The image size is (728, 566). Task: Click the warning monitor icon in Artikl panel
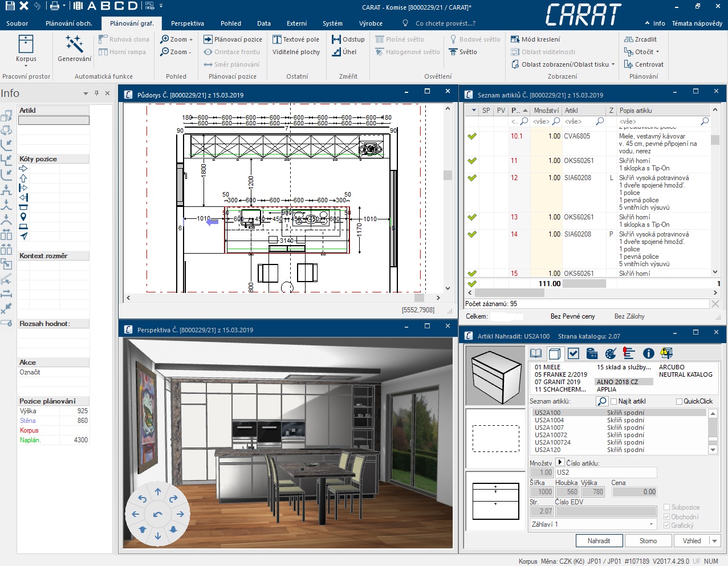point(666,353)
